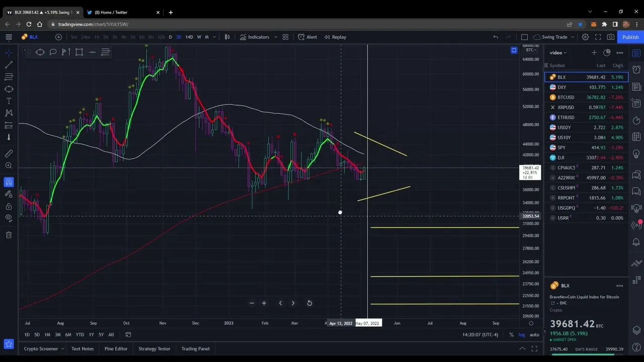Open watchlist advanced view pie icon
644x362 pixels.
pyautogui.click(x=607, y=52)
